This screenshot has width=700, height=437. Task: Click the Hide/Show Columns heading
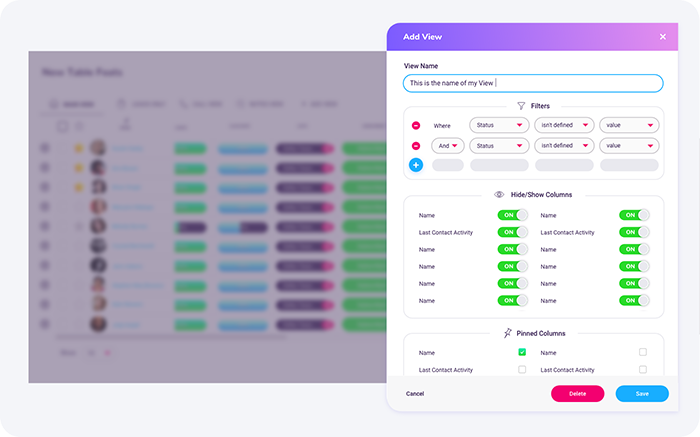(541, 195)
